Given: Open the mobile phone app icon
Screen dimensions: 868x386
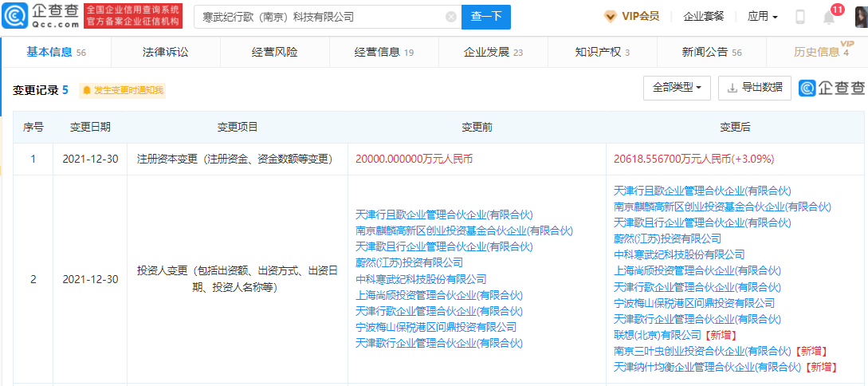Looking at the screenshot, I should [x=800, y=17].
